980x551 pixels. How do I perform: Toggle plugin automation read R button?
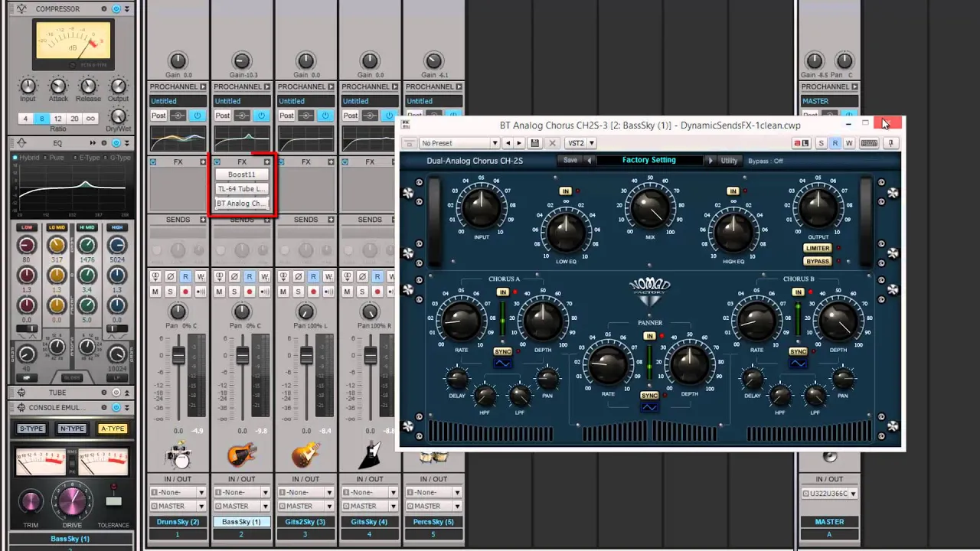coord(835,143)
